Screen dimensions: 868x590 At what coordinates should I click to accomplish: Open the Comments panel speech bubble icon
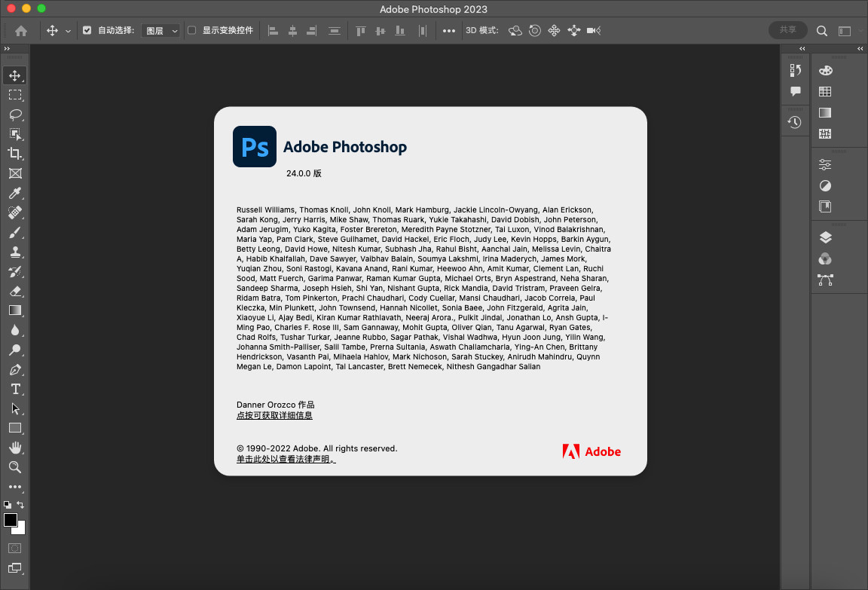pos(796,91)
